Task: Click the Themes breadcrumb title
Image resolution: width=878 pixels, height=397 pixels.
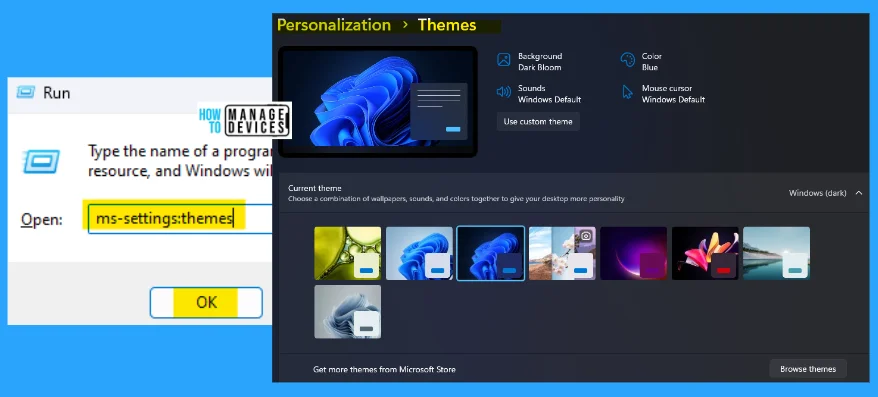Action: coord(447,25)
